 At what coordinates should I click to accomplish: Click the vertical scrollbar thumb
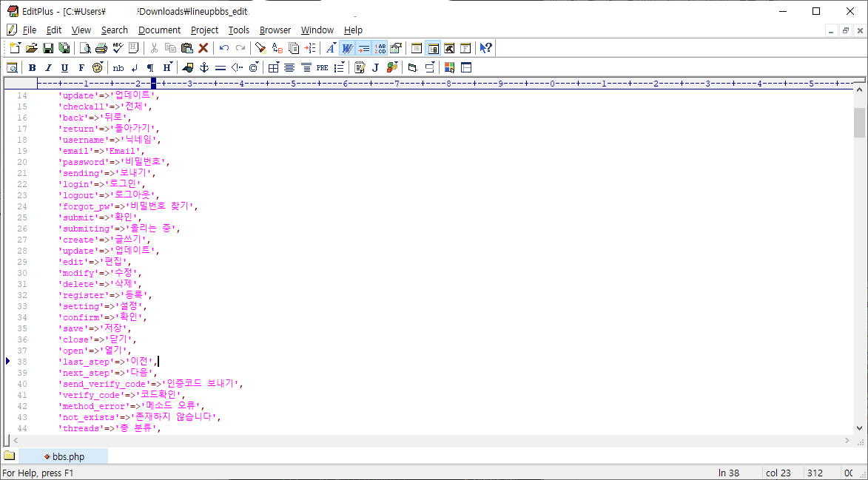(859, 122)
